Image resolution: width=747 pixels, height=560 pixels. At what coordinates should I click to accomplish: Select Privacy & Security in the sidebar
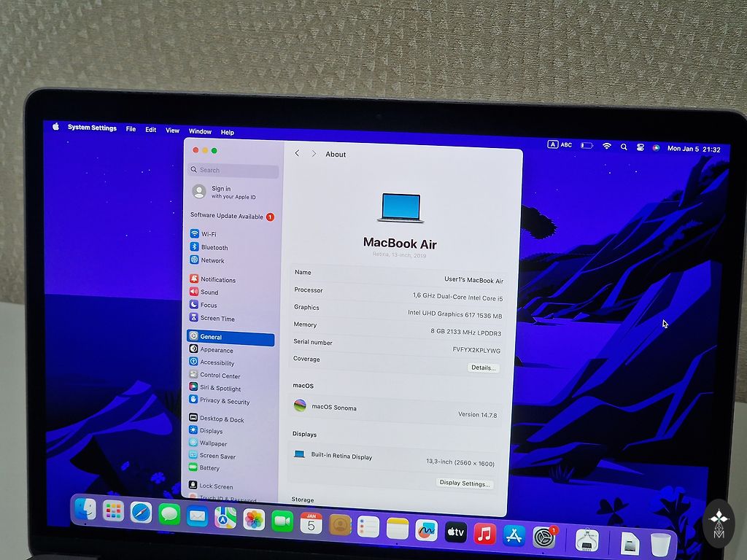click(224, 401)
